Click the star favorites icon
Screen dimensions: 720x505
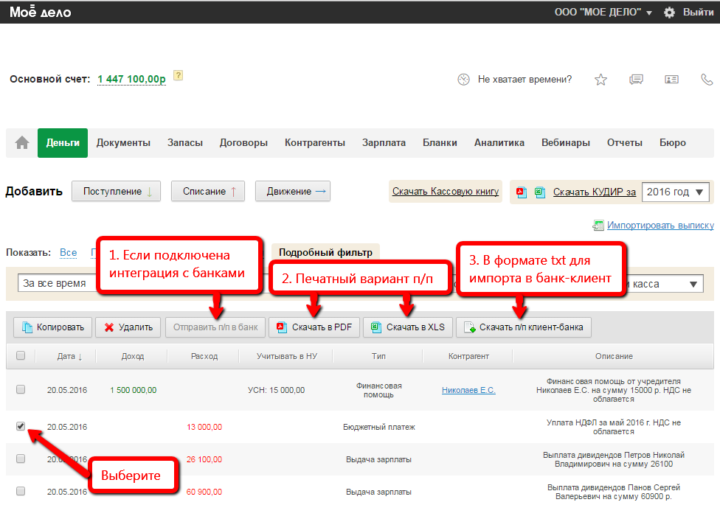(600, 79)
